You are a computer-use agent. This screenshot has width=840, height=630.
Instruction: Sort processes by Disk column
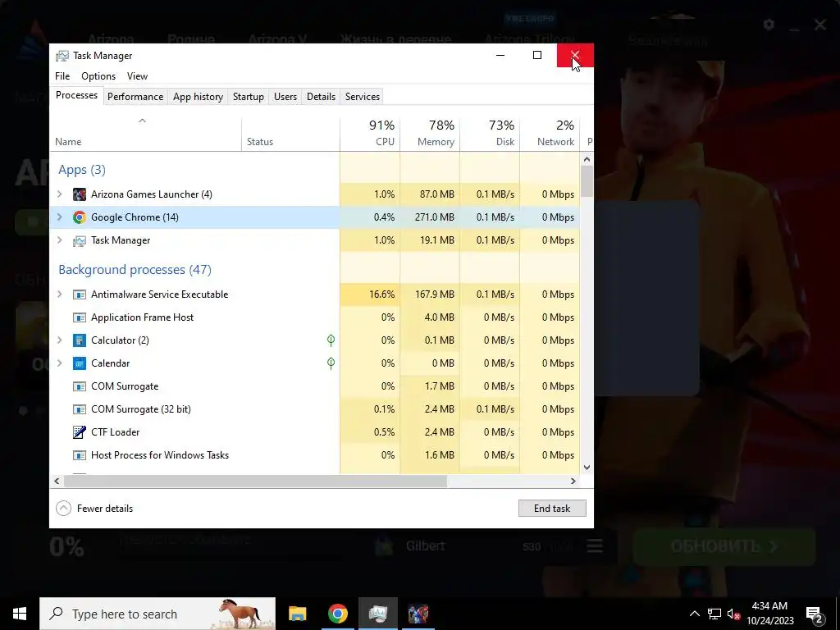(490, 133)
